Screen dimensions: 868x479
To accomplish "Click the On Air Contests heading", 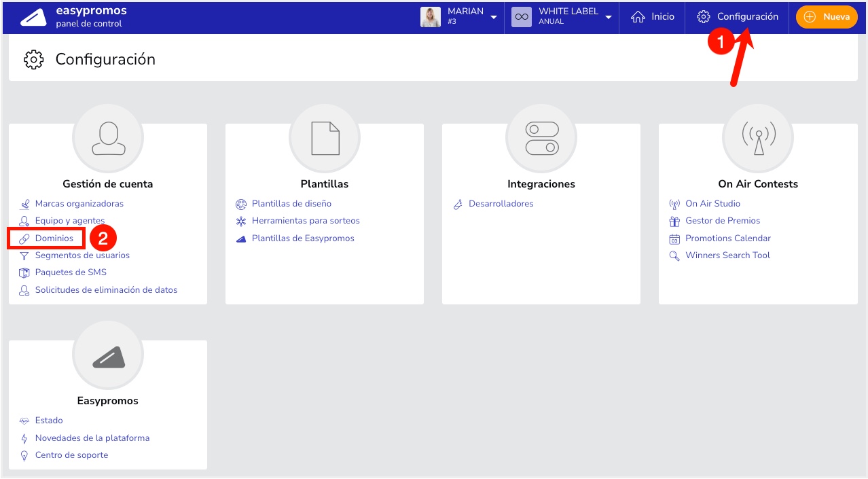I will (758, 183).
